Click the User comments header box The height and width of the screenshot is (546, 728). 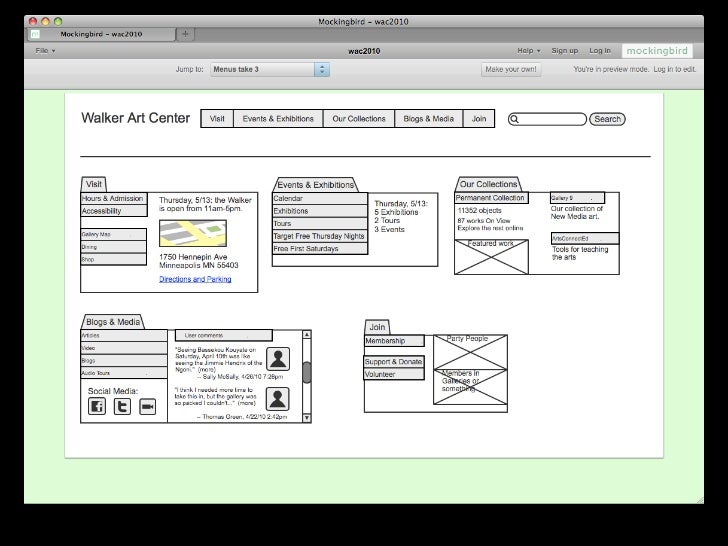224,335
